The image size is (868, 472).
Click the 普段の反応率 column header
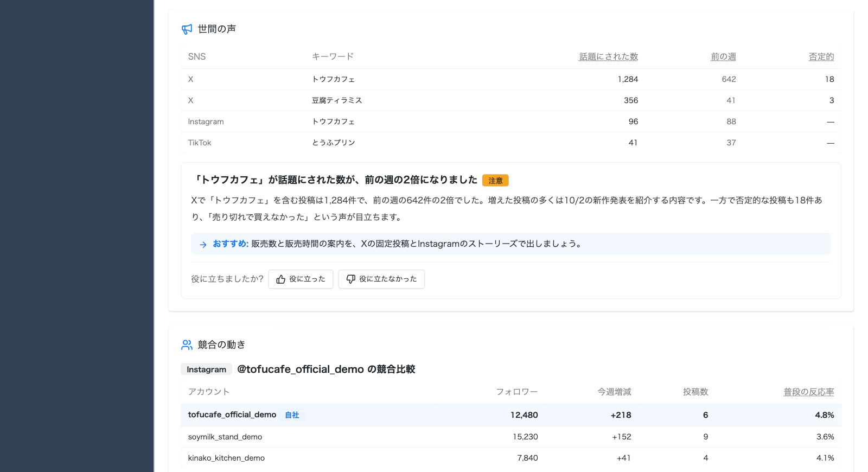click(809, 392)
